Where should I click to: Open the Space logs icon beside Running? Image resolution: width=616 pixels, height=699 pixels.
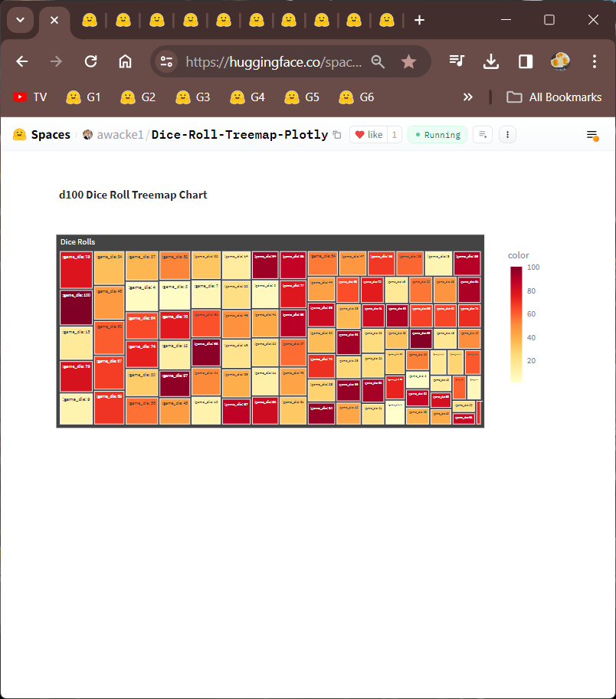tap(482, 135)
